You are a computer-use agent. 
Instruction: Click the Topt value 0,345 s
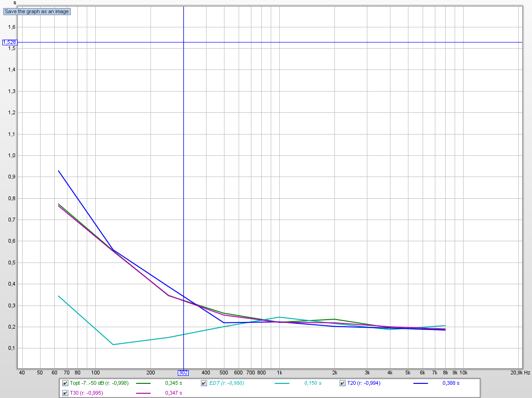click(x=173, y=383)
